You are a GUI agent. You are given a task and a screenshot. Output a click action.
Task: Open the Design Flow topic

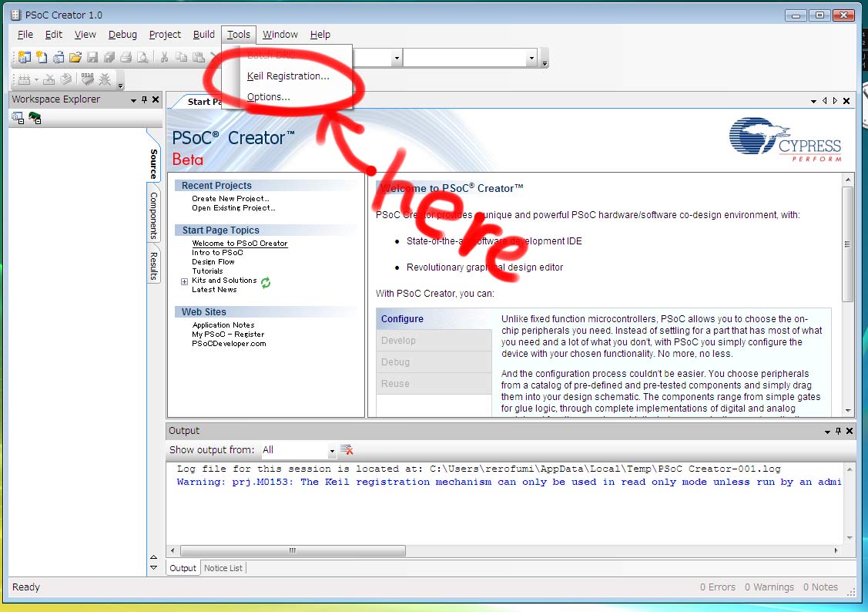coord(213,261)
